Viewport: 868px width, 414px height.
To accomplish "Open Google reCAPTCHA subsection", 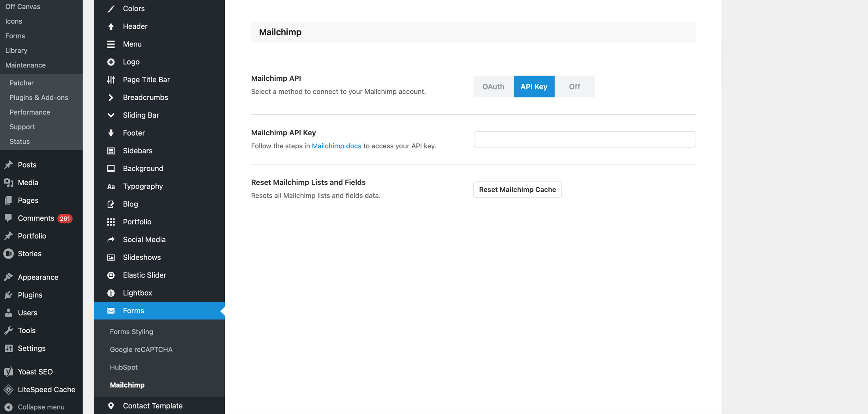I will pyautogui.click(x=141, y=349).
